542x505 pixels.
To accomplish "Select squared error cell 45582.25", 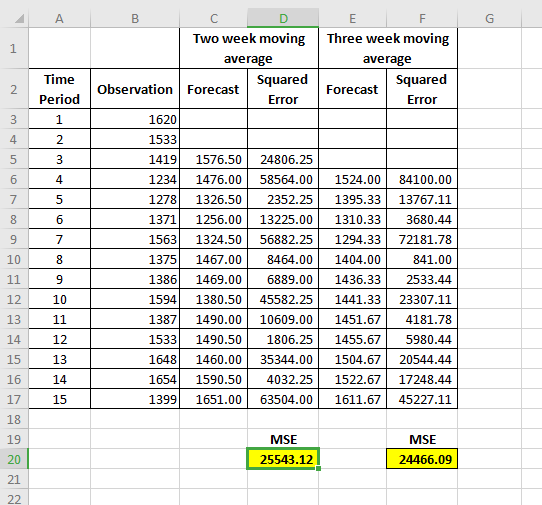I will tap(283, 299).
